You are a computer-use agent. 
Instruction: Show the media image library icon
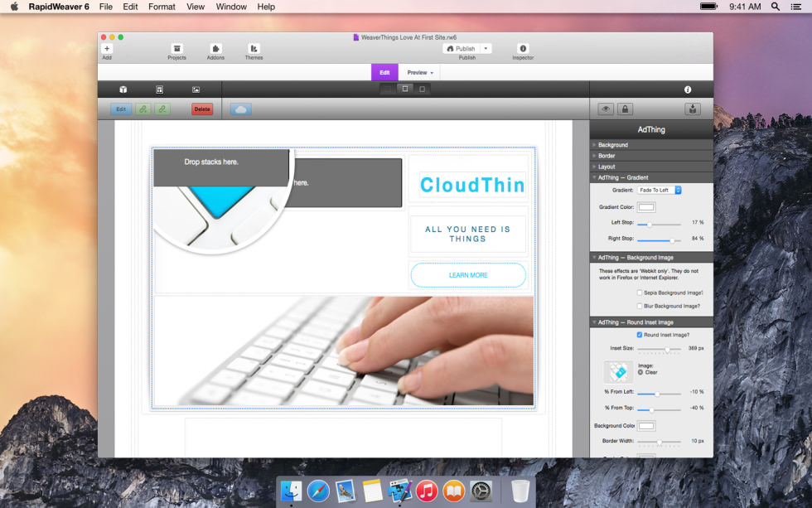point(196,90)
